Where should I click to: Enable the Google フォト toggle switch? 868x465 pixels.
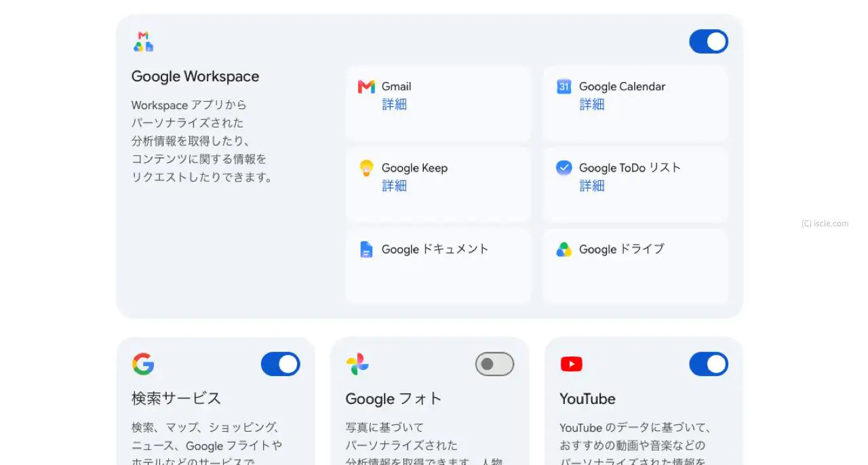(494, 364)
